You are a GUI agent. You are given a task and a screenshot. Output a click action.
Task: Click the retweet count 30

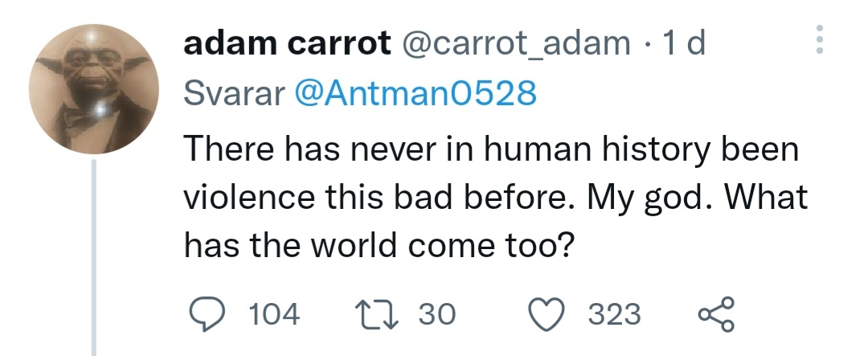pos(436,313)
